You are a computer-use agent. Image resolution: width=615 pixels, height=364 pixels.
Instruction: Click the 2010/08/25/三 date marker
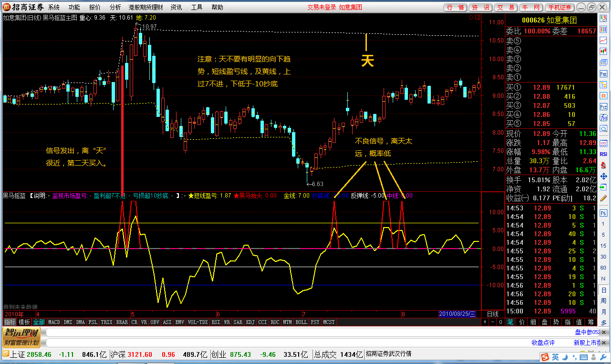458,314
